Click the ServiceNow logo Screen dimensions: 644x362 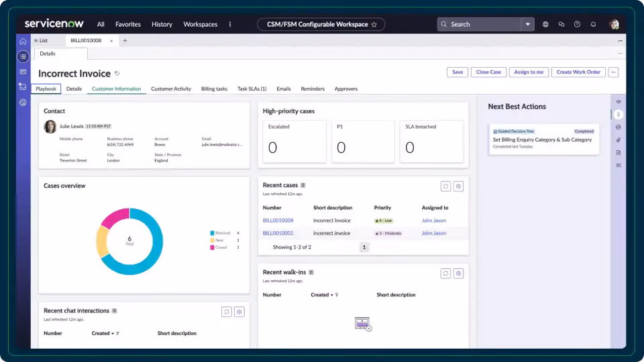click(54, 24)
